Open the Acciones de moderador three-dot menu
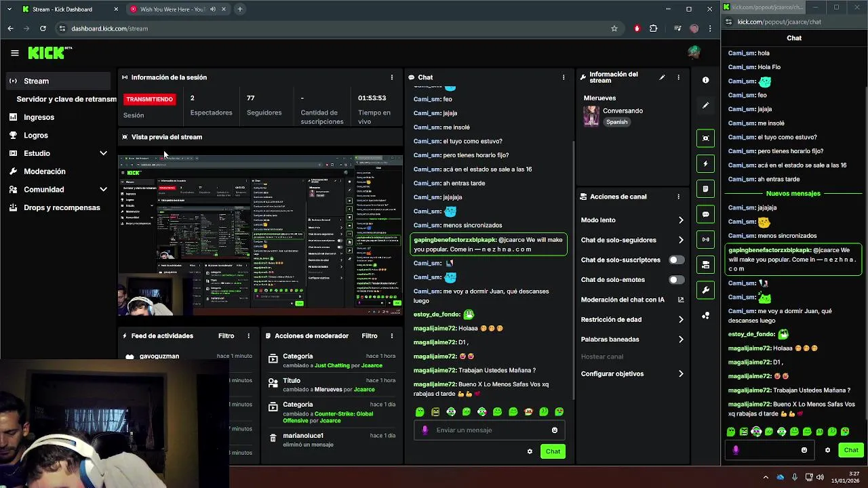The image size is (868, 488). point(391,335)
